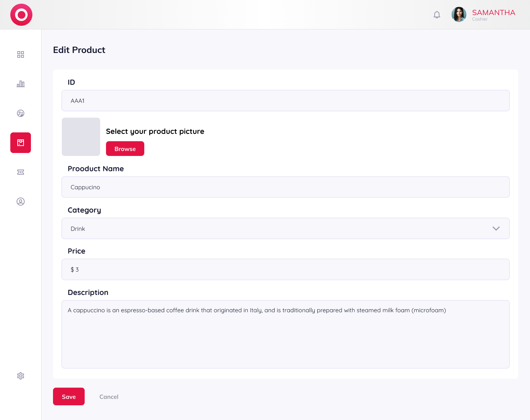This screenshot has height=420, width=530.
Task: Click the round face icon in sidebar
Action: [21, 113]
